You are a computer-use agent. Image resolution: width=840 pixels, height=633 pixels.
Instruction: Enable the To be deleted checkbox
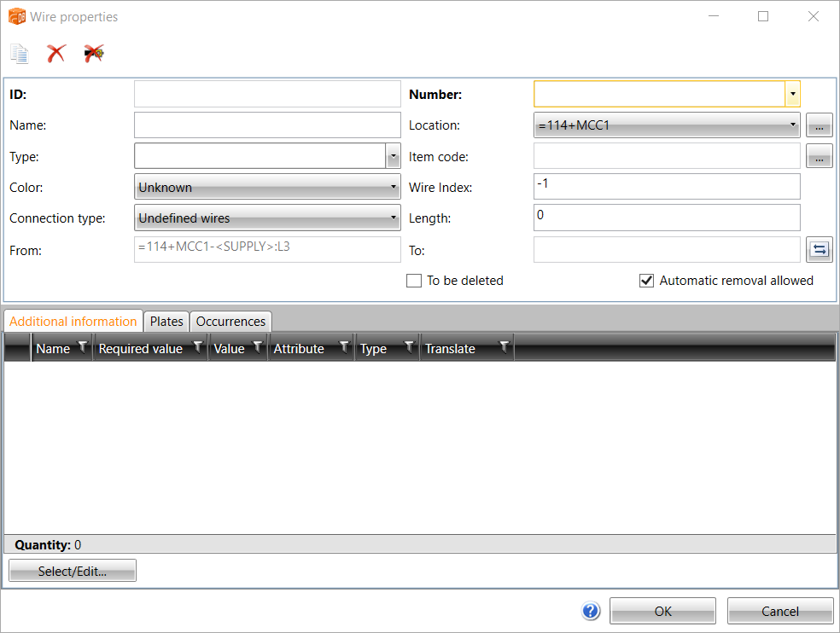pyautogui.click(x=414, y=281)
